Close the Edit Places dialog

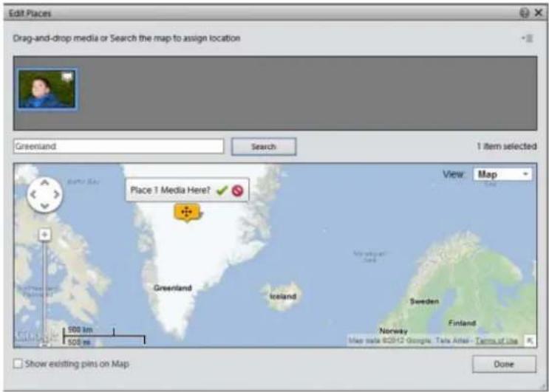coord(539,13)
